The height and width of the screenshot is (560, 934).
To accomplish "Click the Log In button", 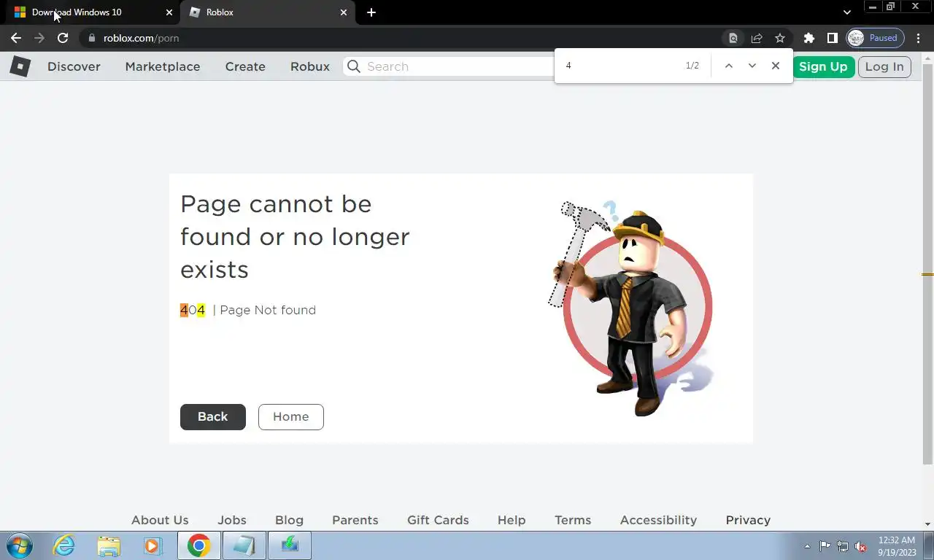I will coord(884,66).
